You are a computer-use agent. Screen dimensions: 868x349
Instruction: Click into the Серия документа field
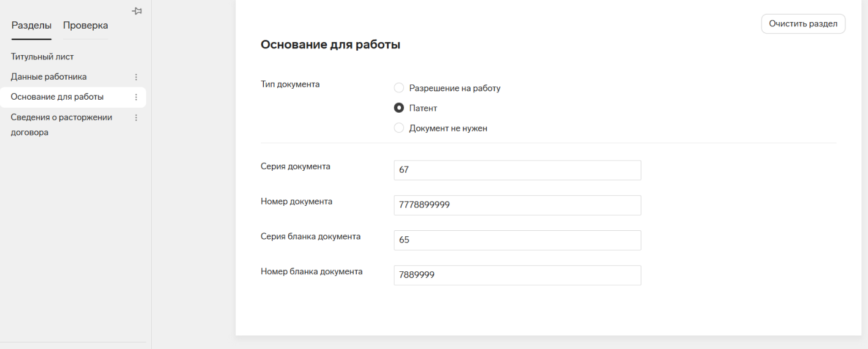517,170
